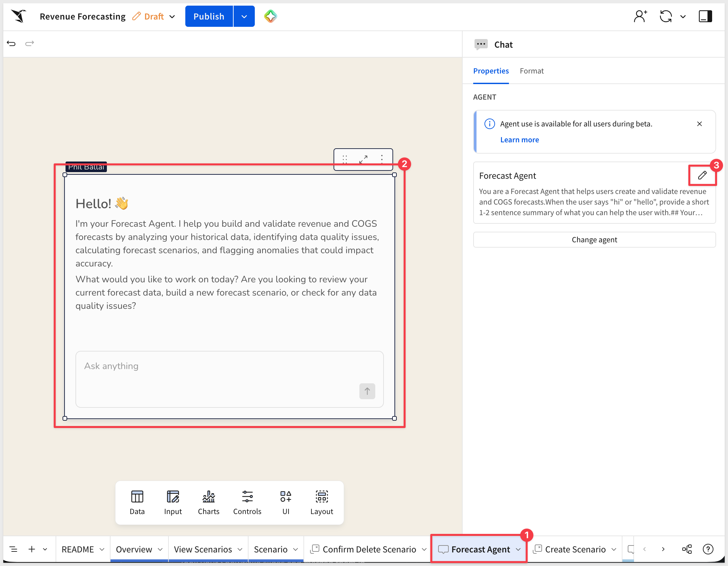
Task: Click the Ask anything input field
Action: [230, 379]
